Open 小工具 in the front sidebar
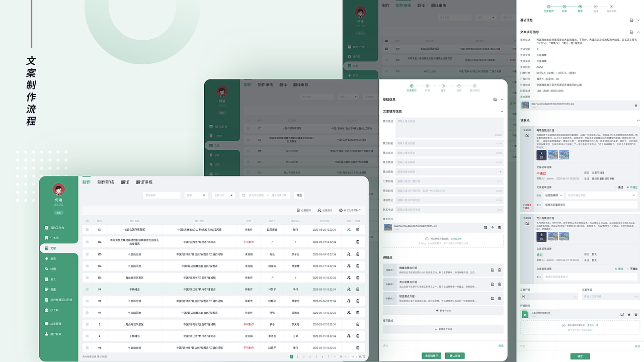The image size is (644, 362). coord(52,310)
